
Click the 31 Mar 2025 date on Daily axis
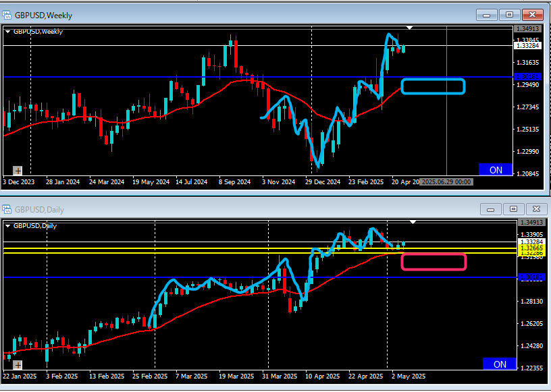pos(280,376)
